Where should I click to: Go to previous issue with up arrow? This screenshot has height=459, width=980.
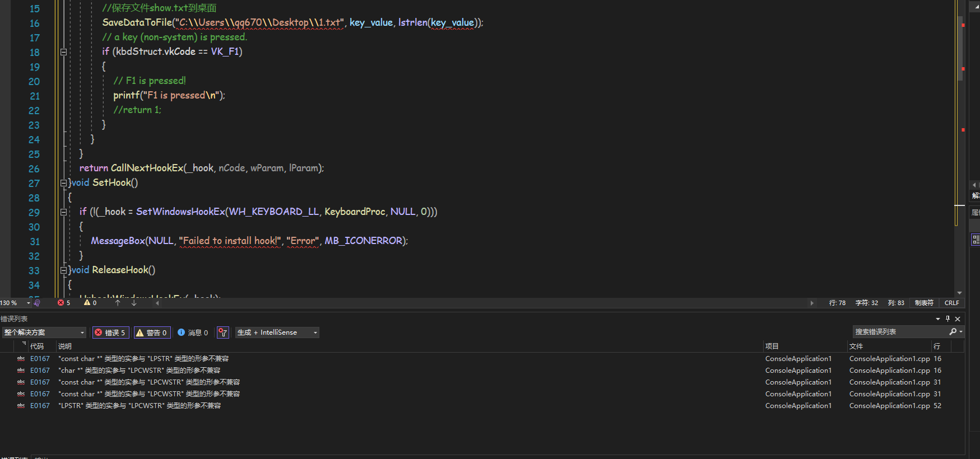coord(118,303)
